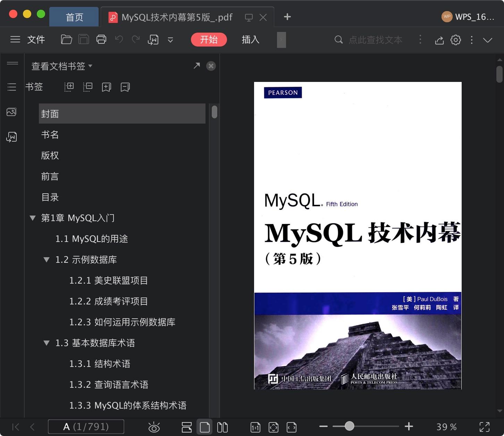Open the more options menu beside settings gear
The height and width of the screenshot is (436, 504).
(472, 40)
